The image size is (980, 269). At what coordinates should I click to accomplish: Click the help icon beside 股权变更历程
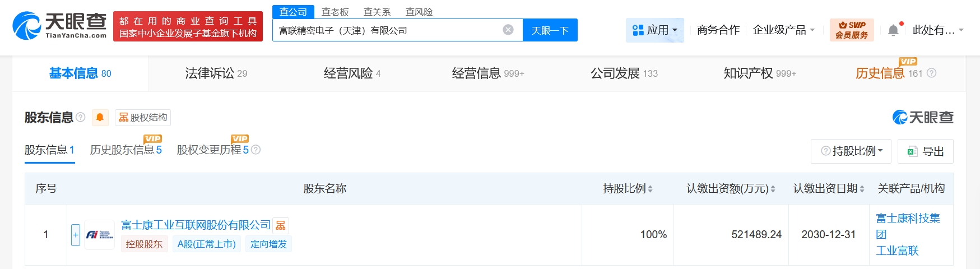pos(256,150)
